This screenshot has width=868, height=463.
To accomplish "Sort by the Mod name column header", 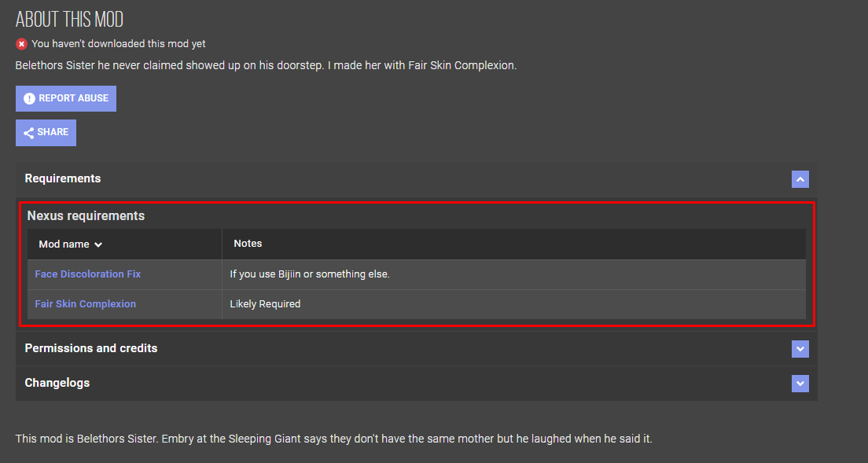I will click(x=64, y=244).
